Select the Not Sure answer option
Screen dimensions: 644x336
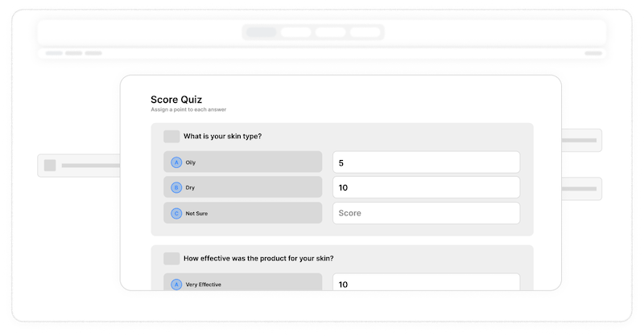[x=242, y=214]
